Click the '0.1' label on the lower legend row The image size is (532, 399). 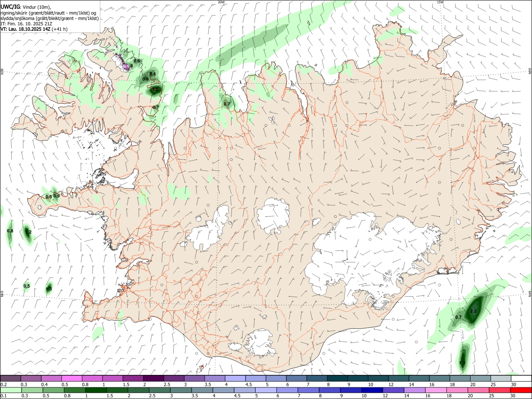[4, 396]
